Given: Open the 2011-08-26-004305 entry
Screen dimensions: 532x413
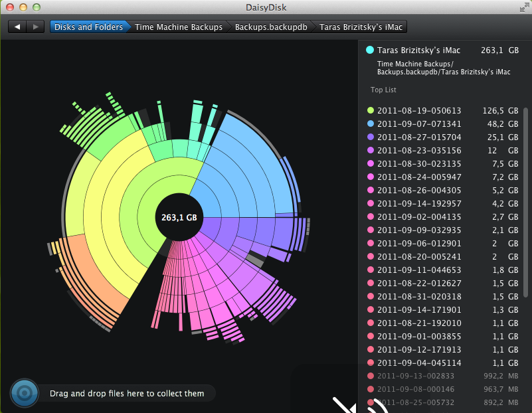Looking at the screenshot, I should coord(443,190).
